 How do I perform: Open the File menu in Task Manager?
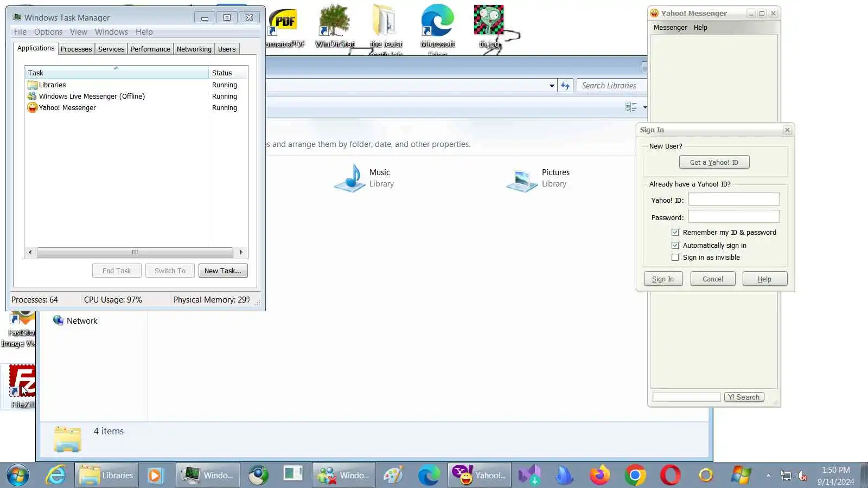pos(20,32)
